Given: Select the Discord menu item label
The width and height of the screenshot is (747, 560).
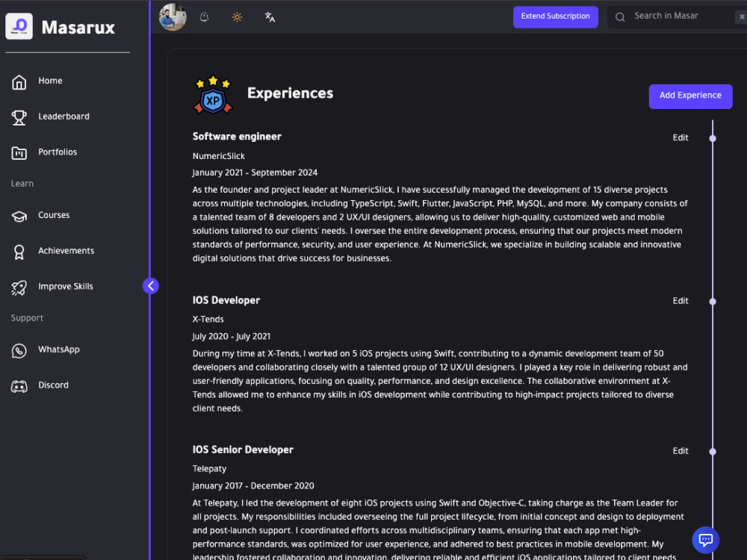Looking at the screenshot, I should pos(53,385).
